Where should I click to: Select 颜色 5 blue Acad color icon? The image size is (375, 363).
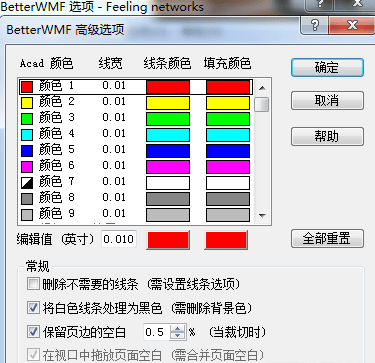(x=27, y=151)
